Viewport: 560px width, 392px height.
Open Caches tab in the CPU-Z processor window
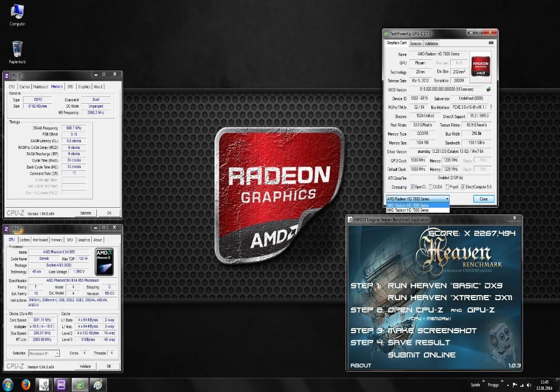click(x=24, y=240)
